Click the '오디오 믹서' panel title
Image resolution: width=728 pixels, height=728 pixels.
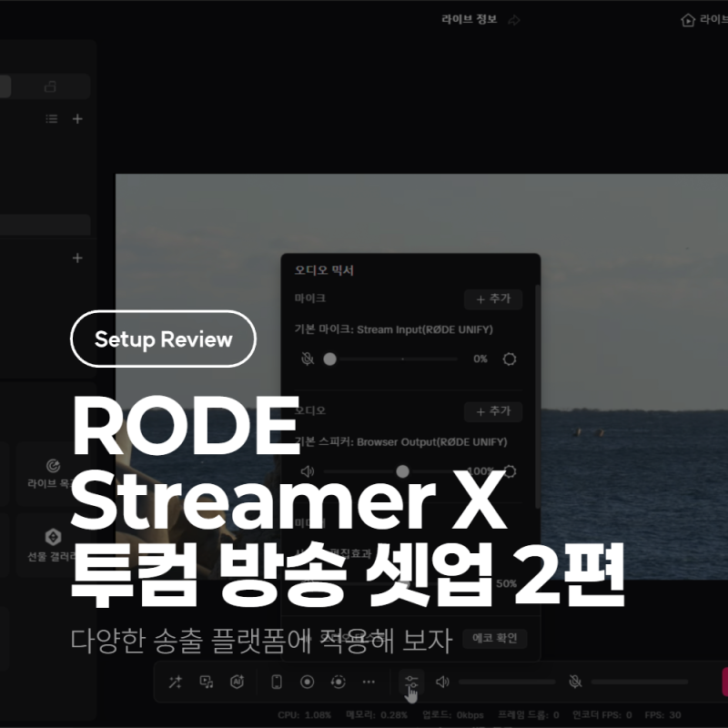click(324, 270)
